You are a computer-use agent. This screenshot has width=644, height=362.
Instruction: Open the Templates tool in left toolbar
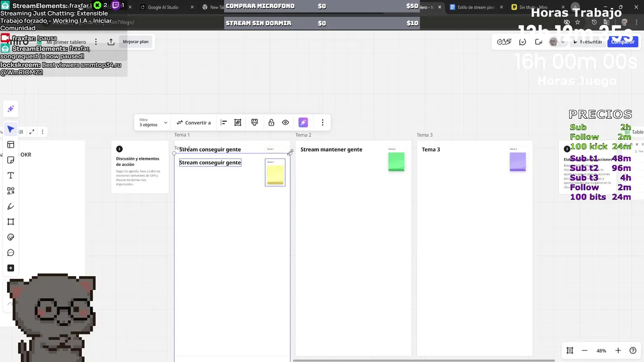11,145
